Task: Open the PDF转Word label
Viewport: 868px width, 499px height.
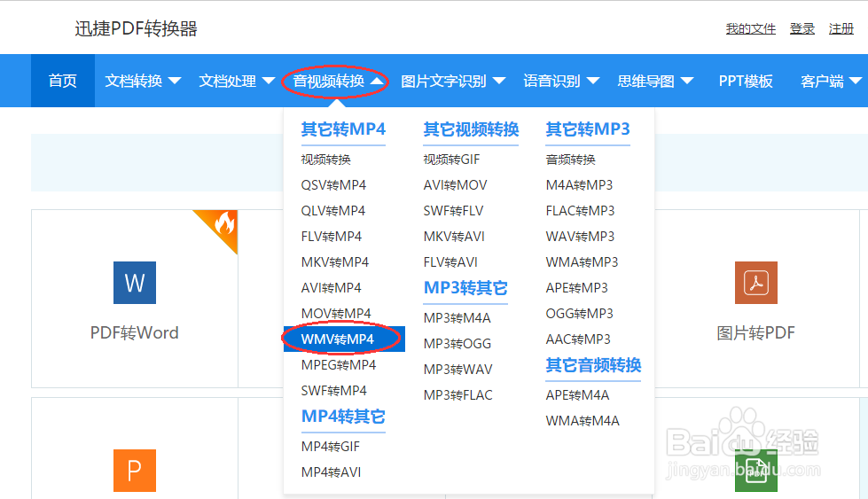Action: [135, 333]
